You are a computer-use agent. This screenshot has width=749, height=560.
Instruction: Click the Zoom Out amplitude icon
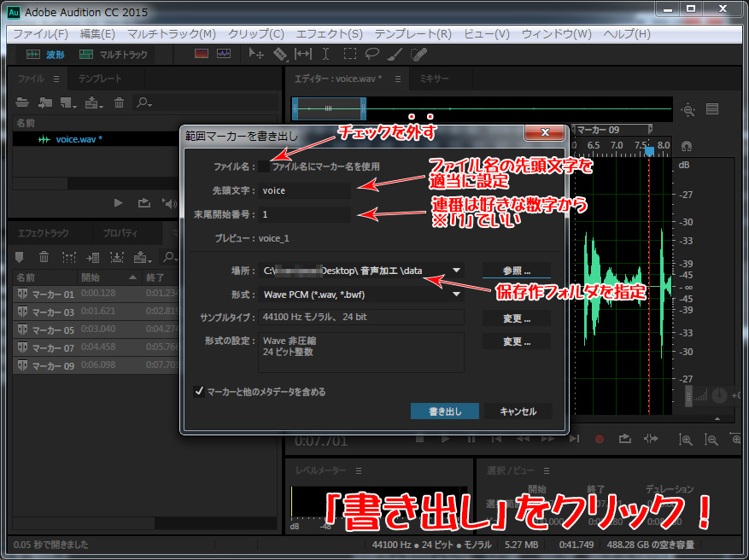[x=711, y=440]
